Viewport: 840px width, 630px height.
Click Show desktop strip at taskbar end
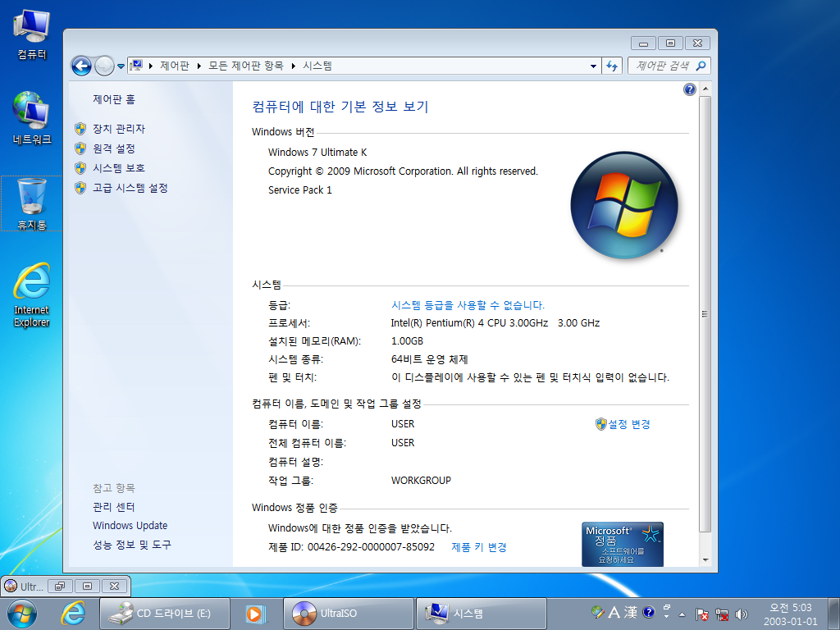pos(833,614)
